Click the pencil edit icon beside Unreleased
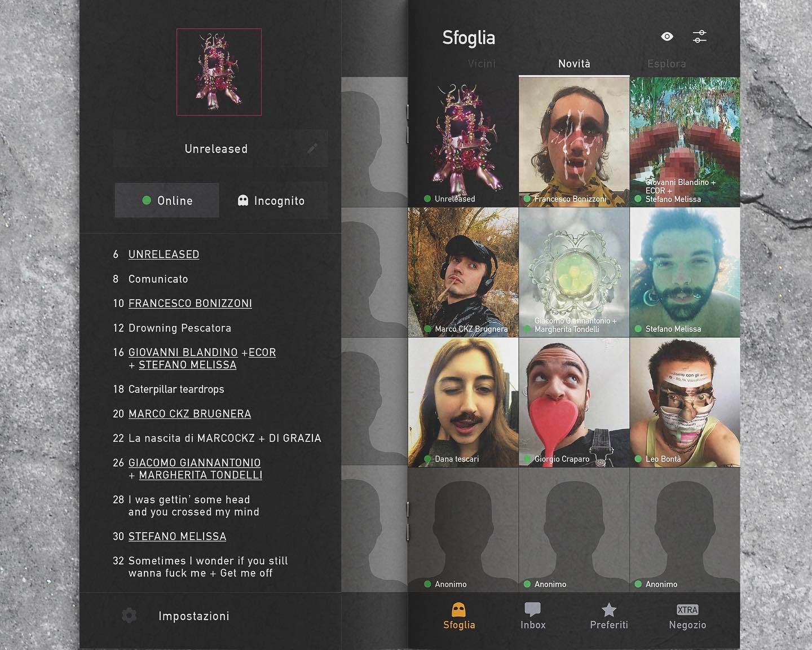Viewport: 812px width, 650px height. 312,148
